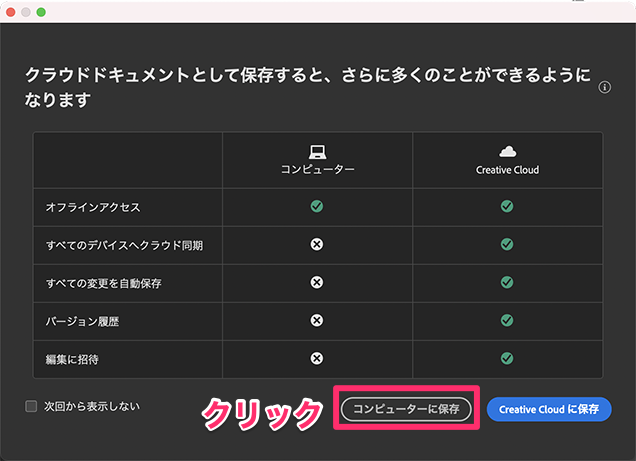Click the コンピューター X icon for すべての変更を自動保存
The height and width of the screenshot is (461, 636).
click(317, 282)
